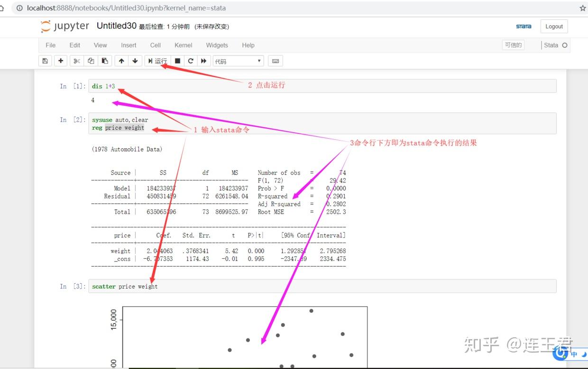Cut the selected cell using the scissors icon

click(x=76, y=61)
